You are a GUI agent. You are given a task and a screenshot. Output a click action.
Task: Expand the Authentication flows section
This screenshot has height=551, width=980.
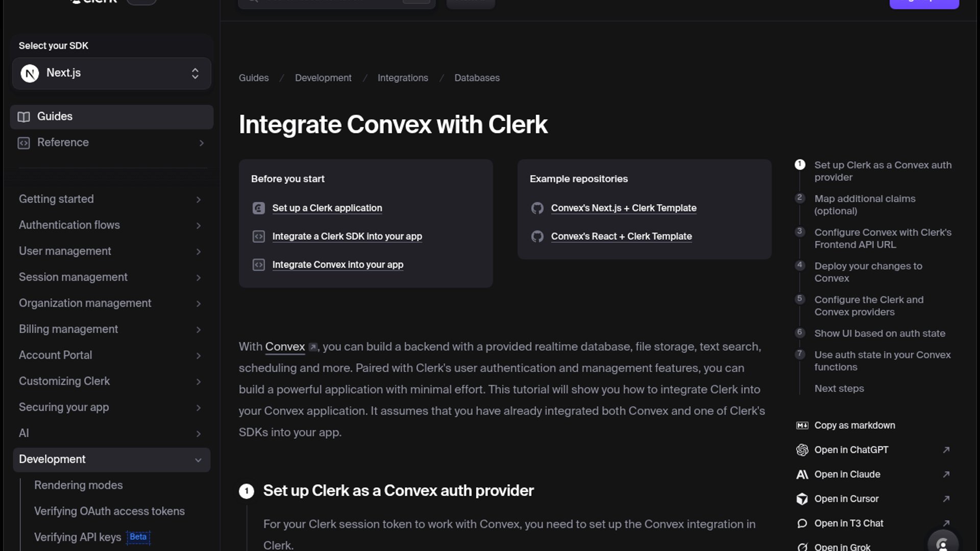pyautogui.click(x=198, y=226)
